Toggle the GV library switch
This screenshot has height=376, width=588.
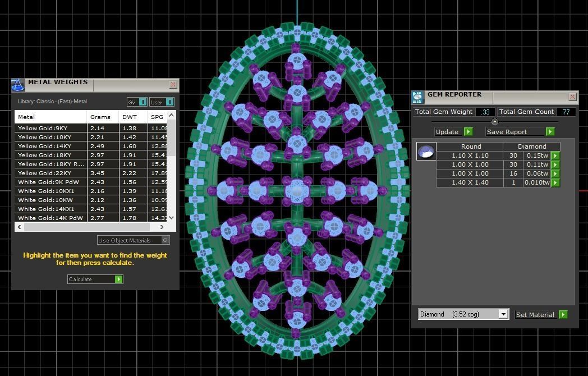pos(143,102)
